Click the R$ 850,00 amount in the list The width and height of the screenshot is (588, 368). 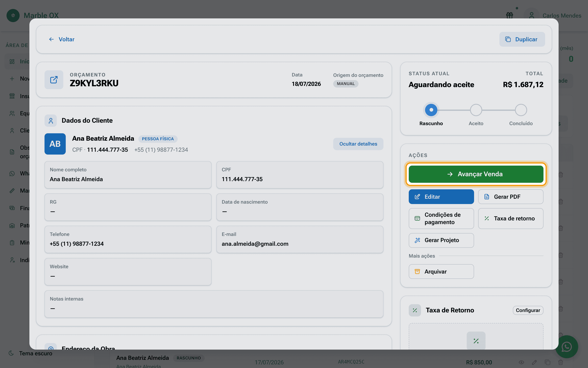(x=479, y=362)
